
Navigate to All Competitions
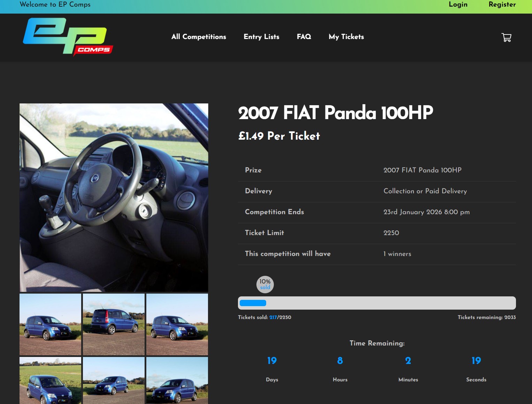[199, 37]
